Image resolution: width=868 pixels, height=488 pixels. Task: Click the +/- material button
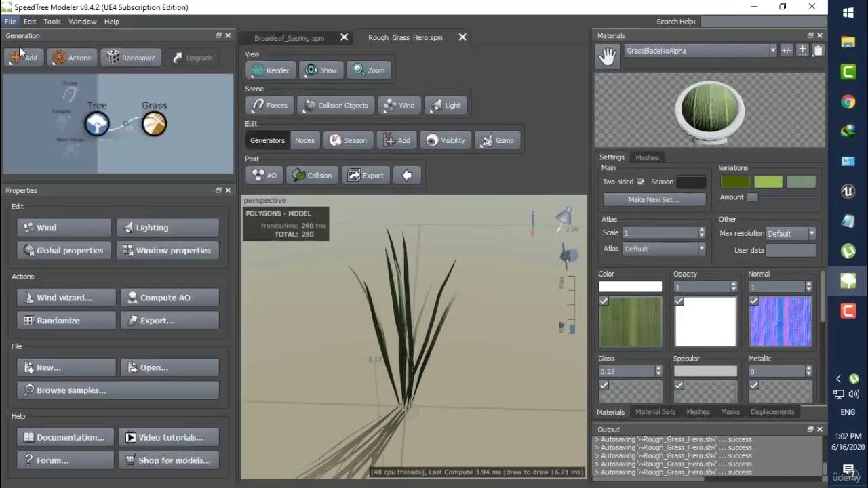[x=787, y=50]
